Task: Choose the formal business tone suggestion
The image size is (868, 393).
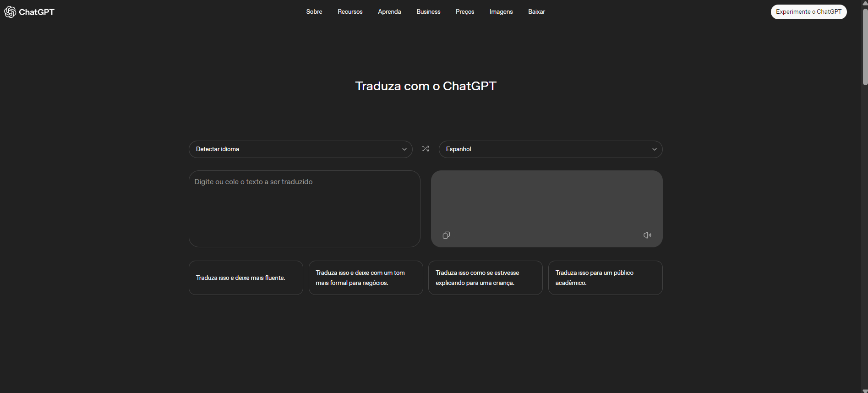Action: coord(366,278)
